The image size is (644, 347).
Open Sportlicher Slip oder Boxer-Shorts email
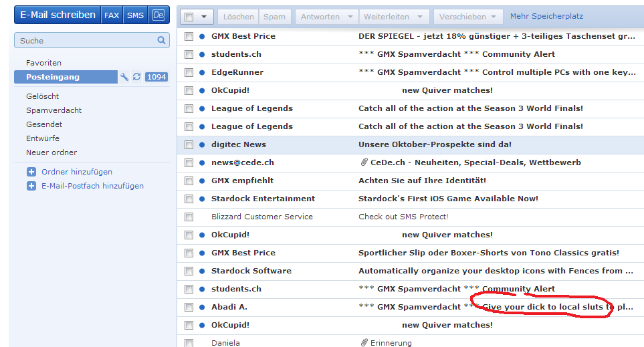pyautogui.click(x=489, y=253)
